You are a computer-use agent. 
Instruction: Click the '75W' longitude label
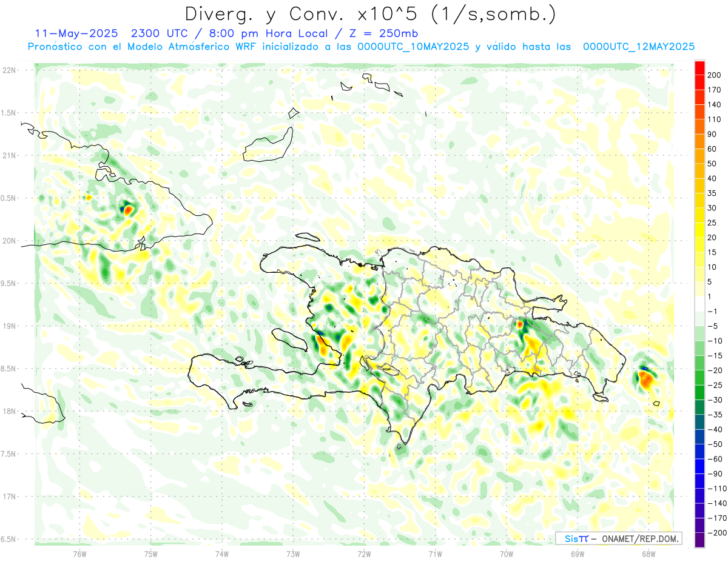point(150,554)
